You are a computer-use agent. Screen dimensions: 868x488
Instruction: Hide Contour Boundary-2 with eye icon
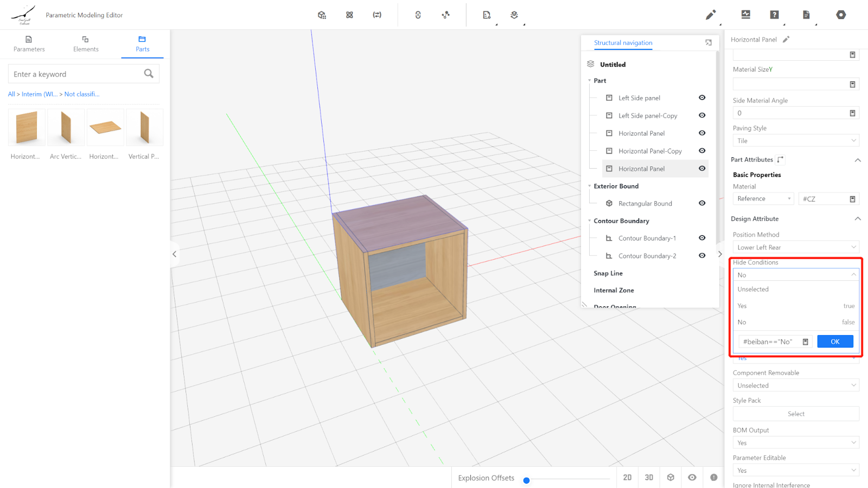tap(702, 255)
